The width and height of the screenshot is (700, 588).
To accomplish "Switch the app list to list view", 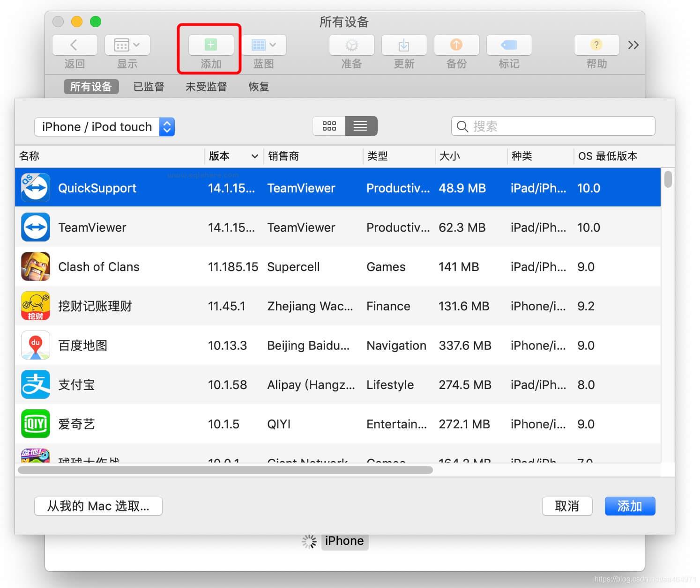I will coord(361,126).
